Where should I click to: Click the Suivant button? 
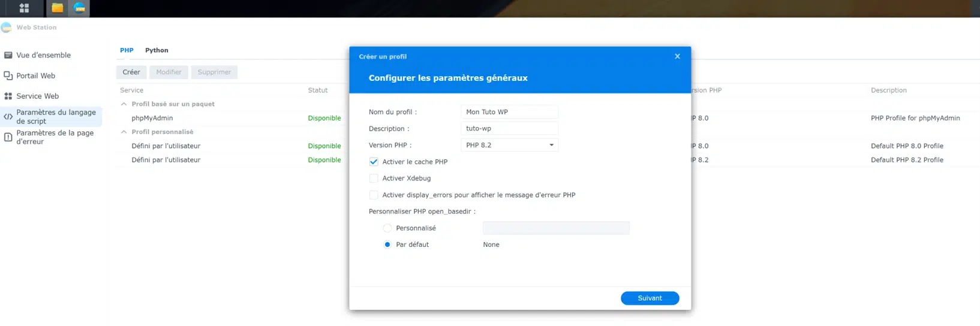click(x=650, y=298)
